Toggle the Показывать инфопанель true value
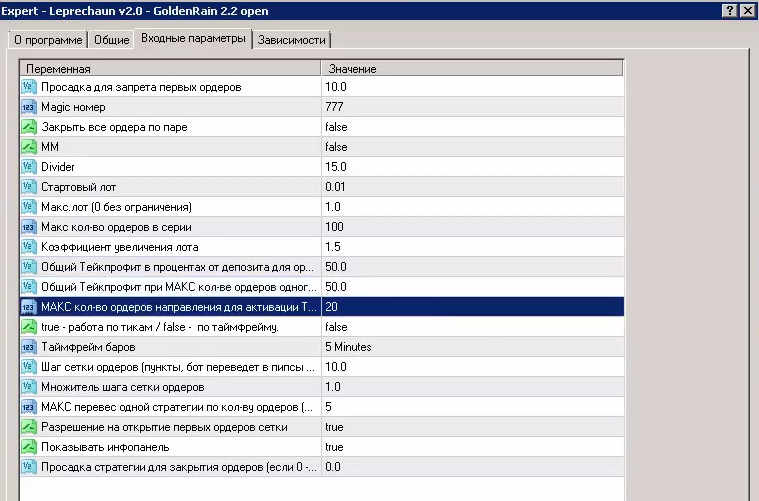Screen dimensions: 759x501 pyautogui.click(x=334, y=447)
